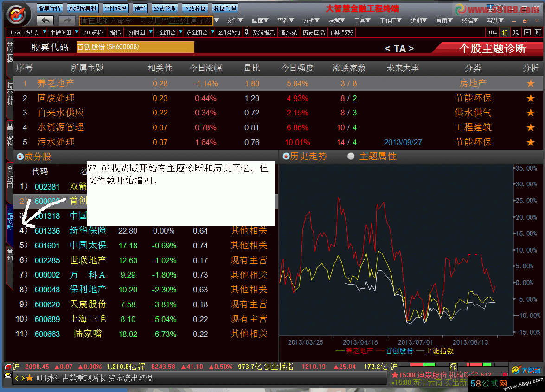Screen dimensions: 545x392
Task: Click the 数据管理 button
Action: [224, 8]
